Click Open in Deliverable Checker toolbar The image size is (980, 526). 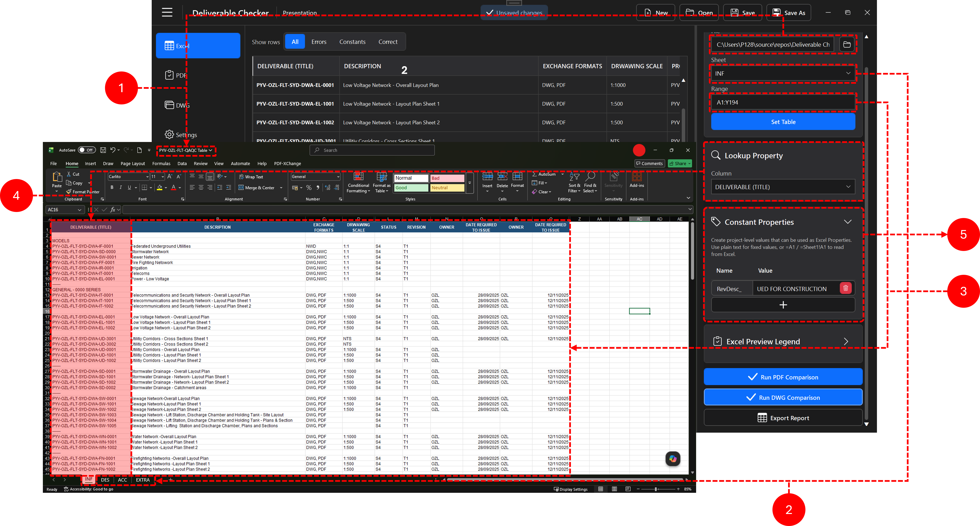click(699, 13)
